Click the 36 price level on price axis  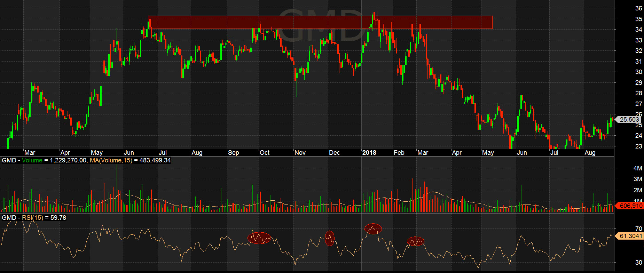pos(638,8)
